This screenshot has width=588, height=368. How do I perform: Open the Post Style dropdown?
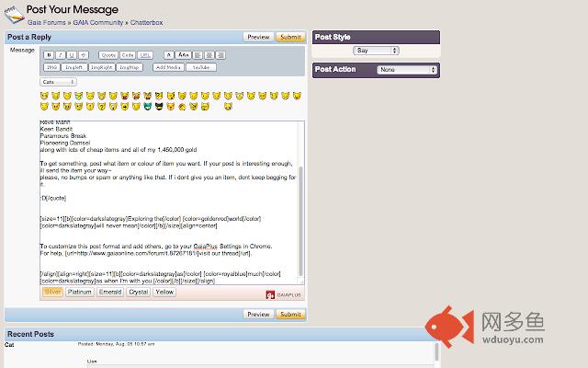(x=376, y=51)
